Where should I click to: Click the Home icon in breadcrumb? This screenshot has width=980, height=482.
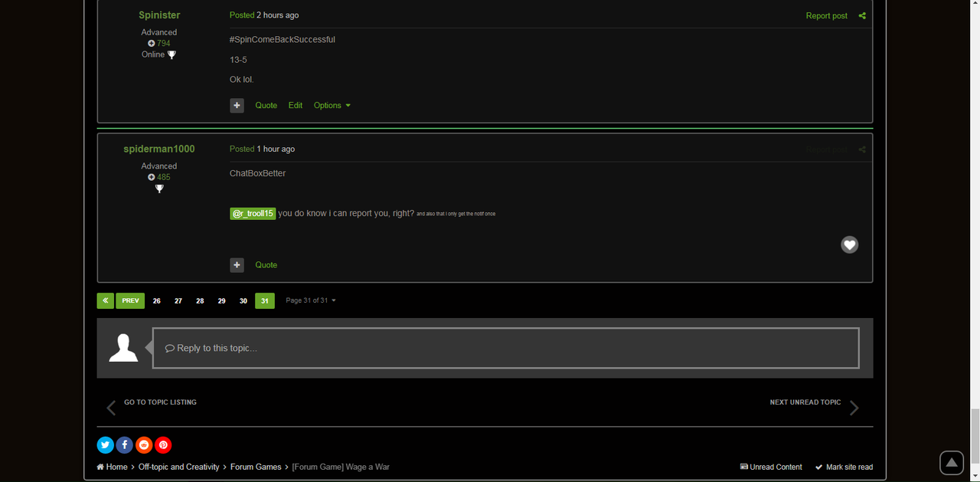tap(100, 467)
